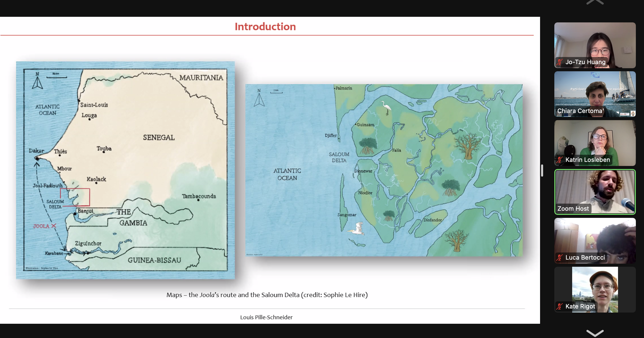Select Chiara Certoma' video tile
Image resolution: width=644 pixels, height=338 pixels.
pos(595,94)
